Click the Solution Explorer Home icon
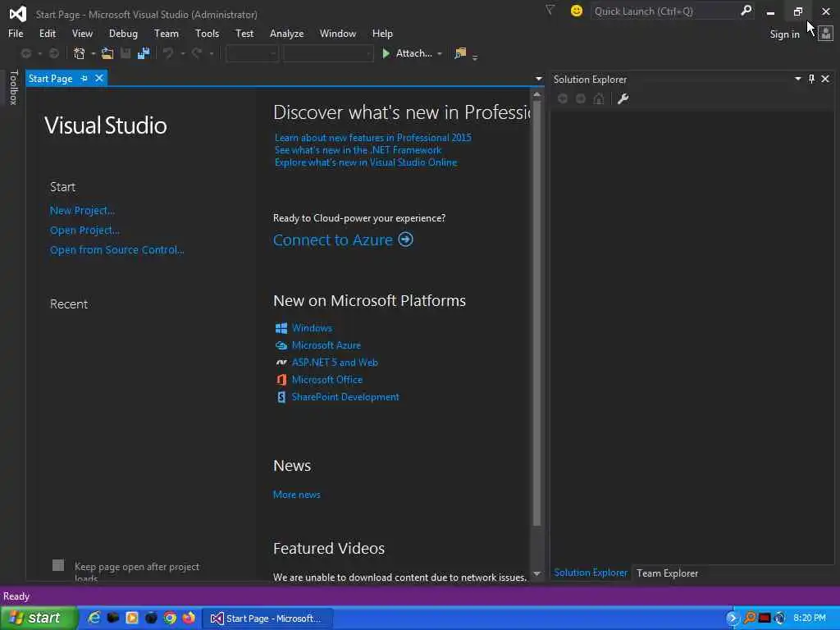Image resolution: width=840 pixels, height=630 pixels. coord(599,98)
